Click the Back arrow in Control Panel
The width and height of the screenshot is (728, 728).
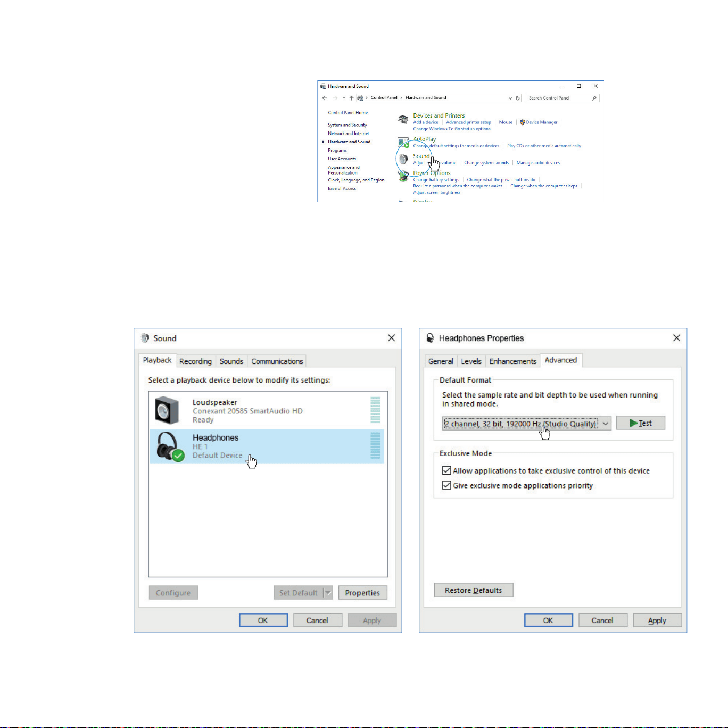tap(325, 98)
